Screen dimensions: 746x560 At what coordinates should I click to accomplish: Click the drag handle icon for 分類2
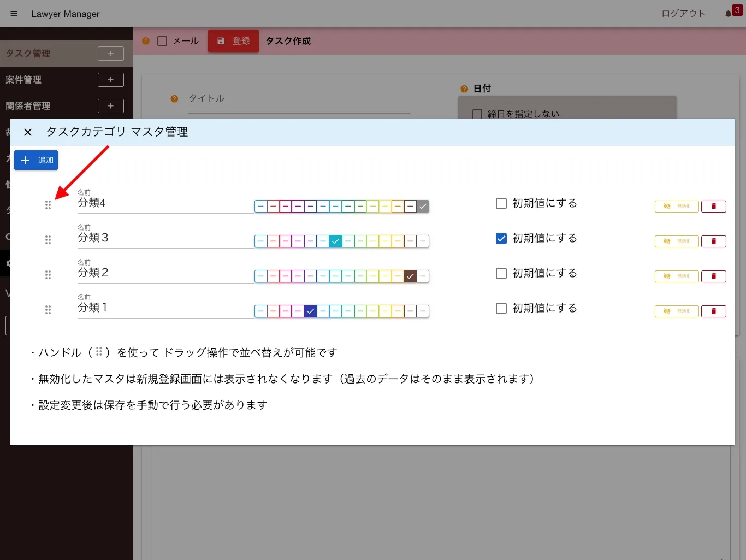[x=48, y=275]
